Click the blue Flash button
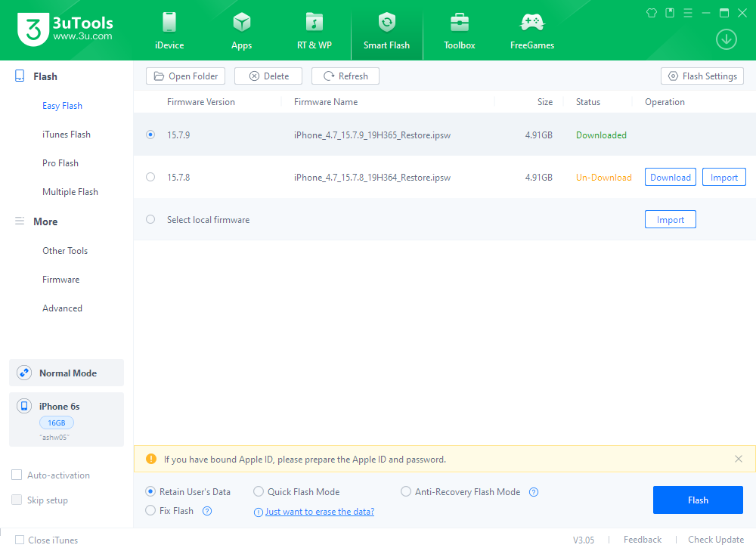The width and height of the screenshot is (756, 551). point(698,500)
